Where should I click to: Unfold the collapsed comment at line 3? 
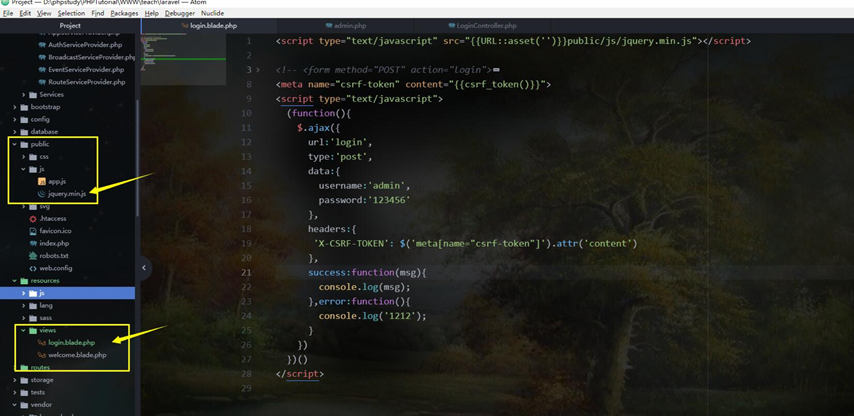[258, 70]
